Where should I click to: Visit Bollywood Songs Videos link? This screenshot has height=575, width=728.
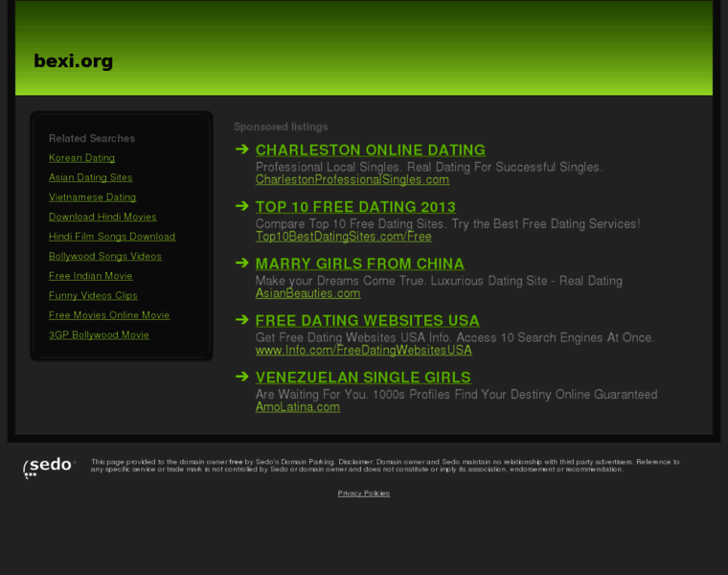coord(105,256)
